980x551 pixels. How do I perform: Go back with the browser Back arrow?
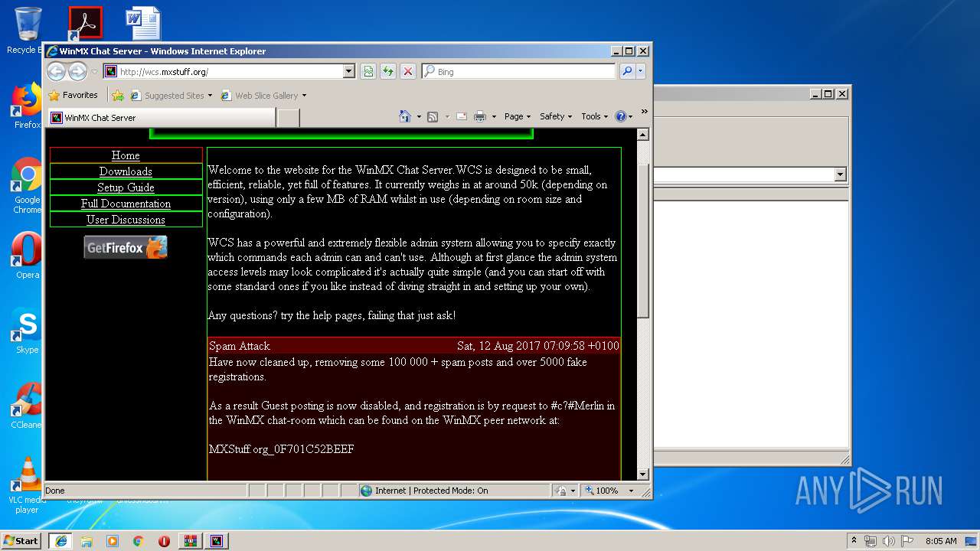click(x=56, y=71)
